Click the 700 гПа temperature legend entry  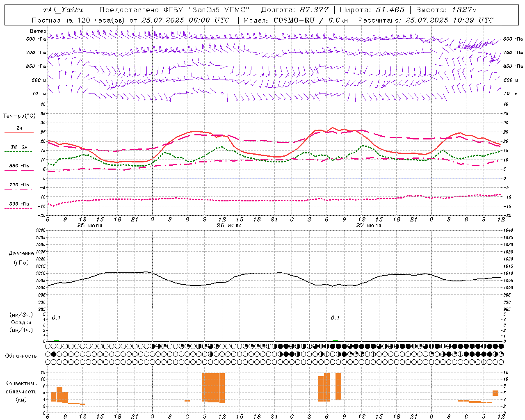pos(19,185)
